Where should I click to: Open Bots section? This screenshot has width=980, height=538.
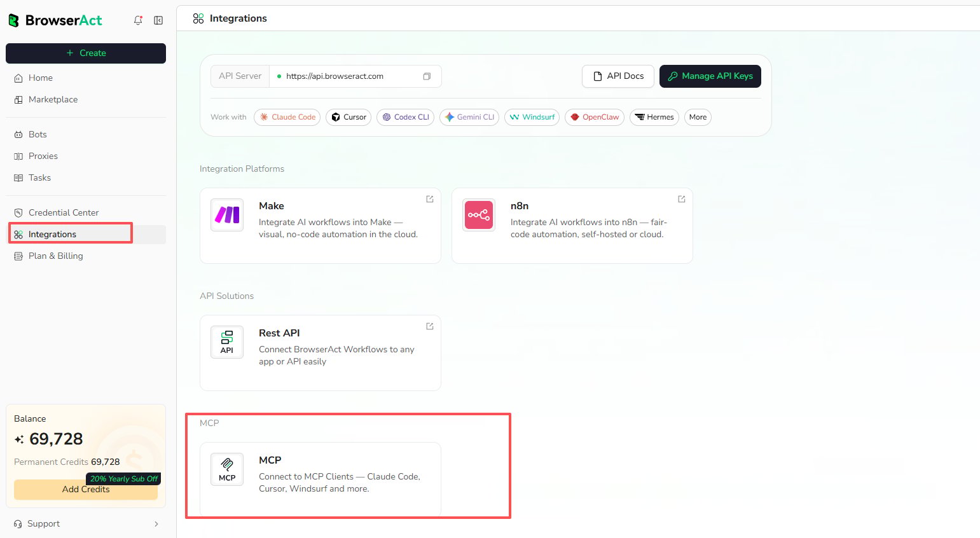pyautogui.click(x=86, y=134)
